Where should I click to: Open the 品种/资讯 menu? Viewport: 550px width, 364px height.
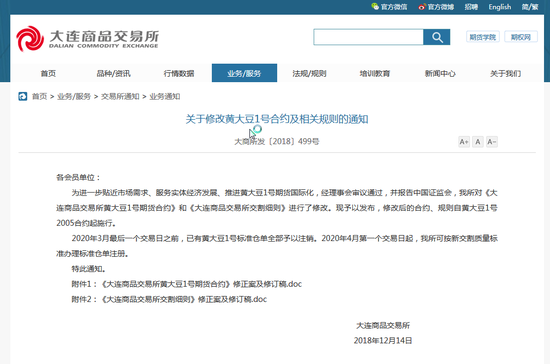(113, 73)
